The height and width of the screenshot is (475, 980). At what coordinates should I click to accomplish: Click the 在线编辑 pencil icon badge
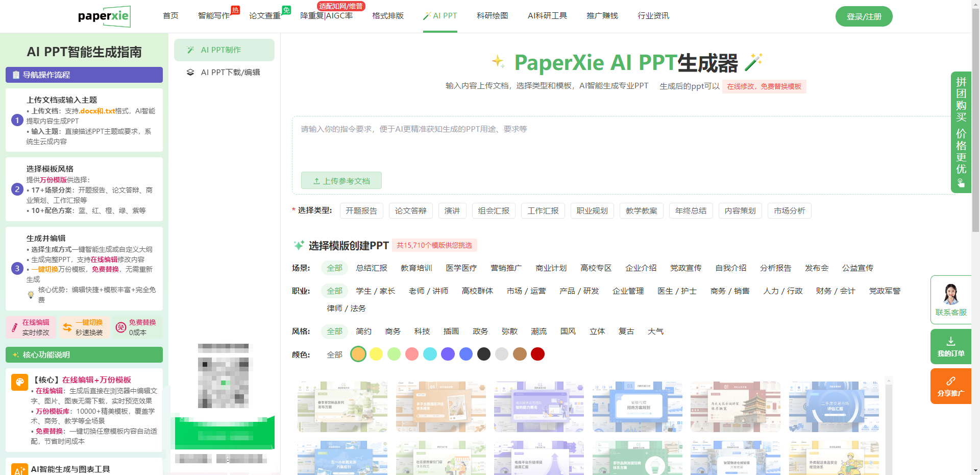click(x=14, y=327)
